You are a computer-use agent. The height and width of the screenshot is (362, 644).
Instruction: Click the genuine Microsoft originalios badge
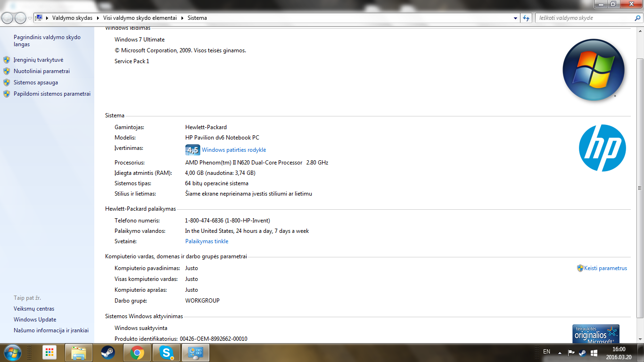click(x=596, y=334)
